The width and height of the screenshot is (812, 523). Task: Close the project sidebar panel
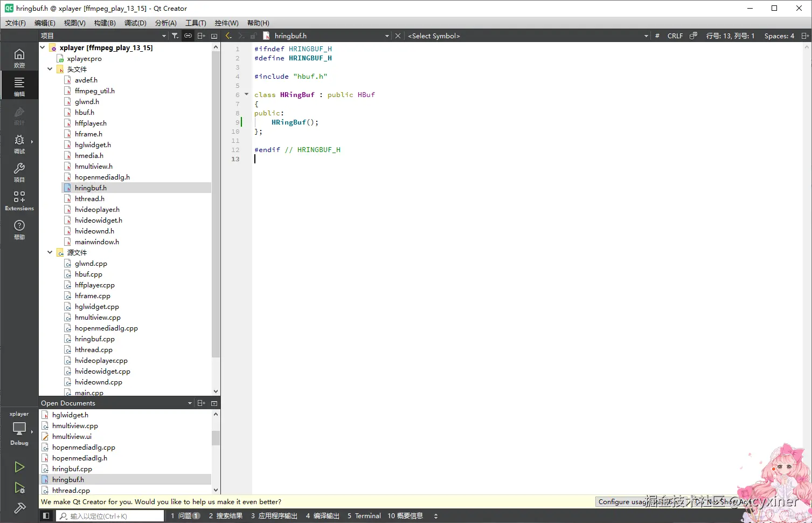214,36
